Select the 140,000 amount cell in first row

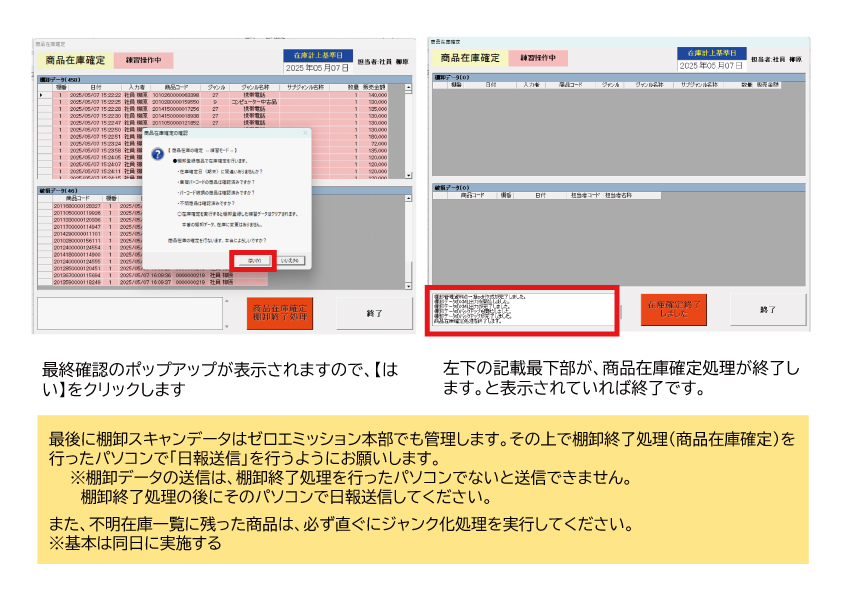click(376, 95)
